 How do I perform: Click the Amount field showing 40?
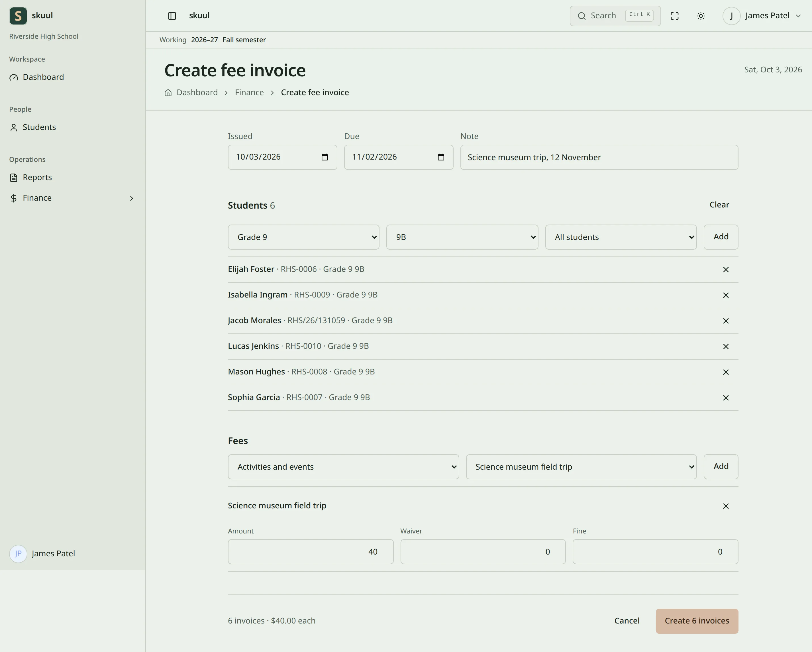coord(310,552)
